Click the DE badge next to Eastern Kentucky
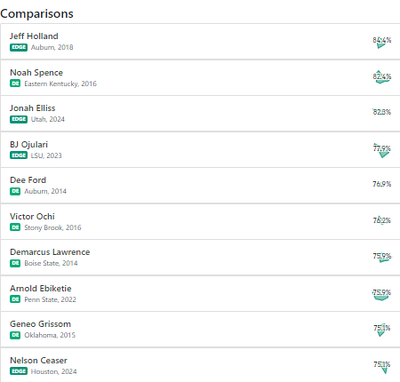Image resolution: width=400 pixels, height=382 pixels. tap(15, 83)
